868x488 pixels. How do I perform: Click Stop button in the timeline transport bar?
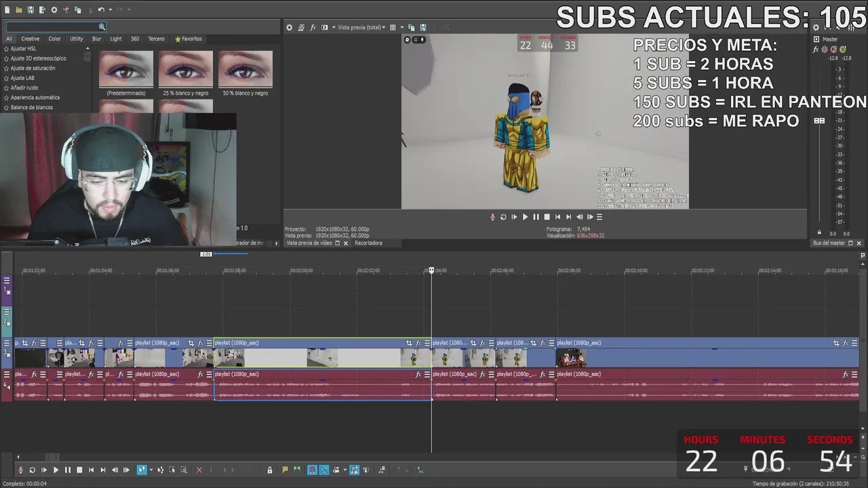tap(79, 470)
